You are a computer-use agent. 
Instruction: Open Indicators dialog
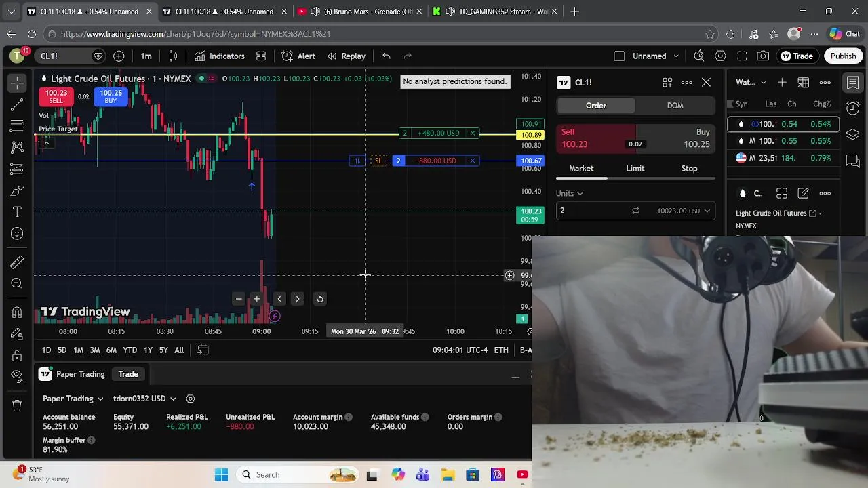[219, 56]
